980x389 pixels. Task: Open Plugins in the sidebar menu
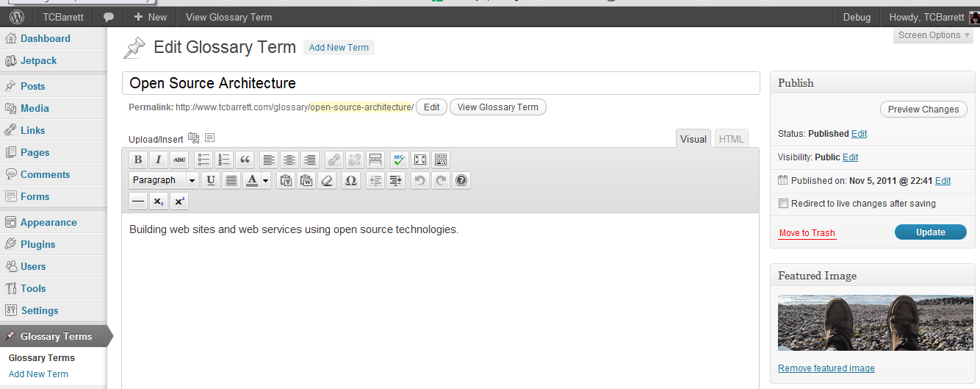click(37, 244)
